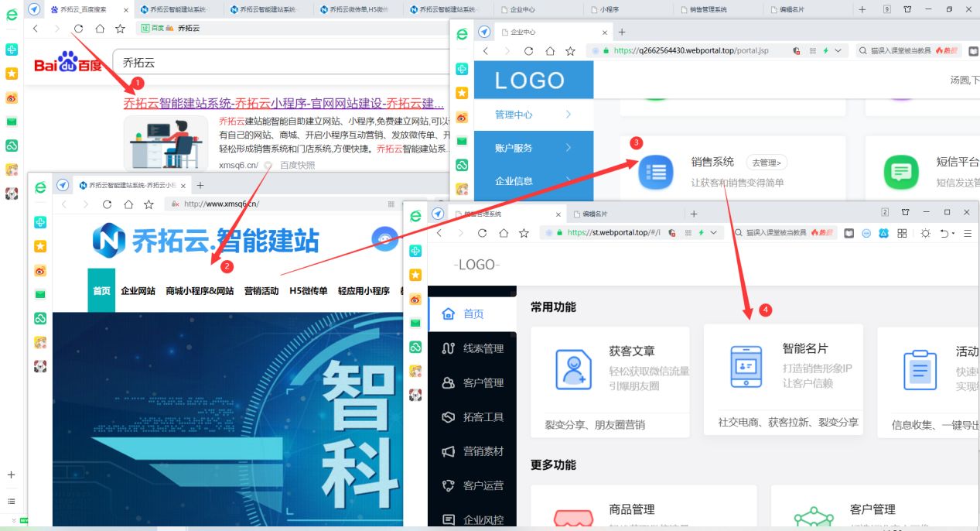This screenshot has height=531, width=980.
Task: Open 客户管理 in the sales system sidebar
Action: coord(473,382)
